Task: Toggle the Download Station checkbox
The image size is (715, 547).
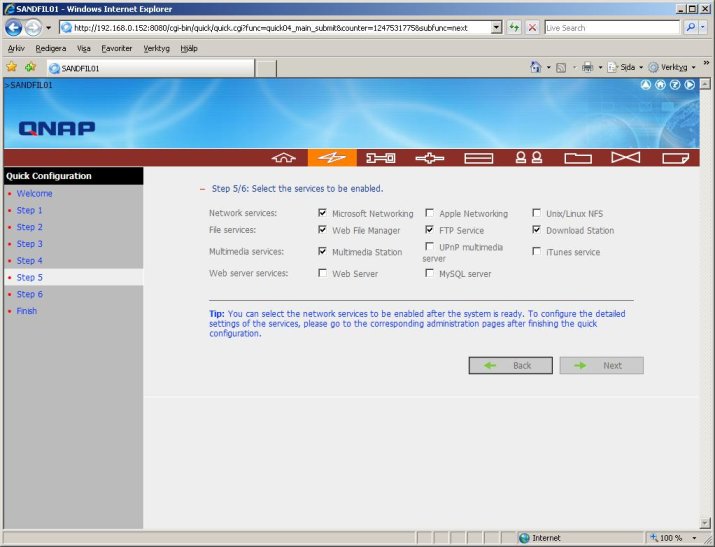Action: coord(537,230)
